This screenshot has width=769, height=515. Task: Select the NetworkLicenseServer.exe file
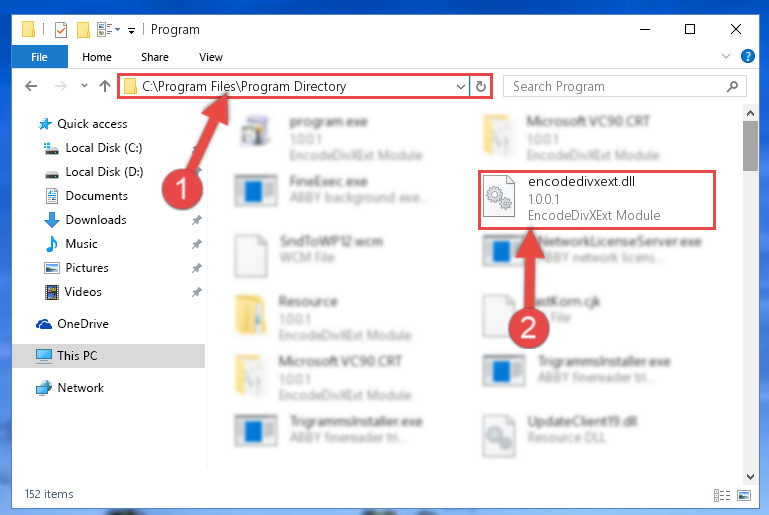tap(592, 249)
